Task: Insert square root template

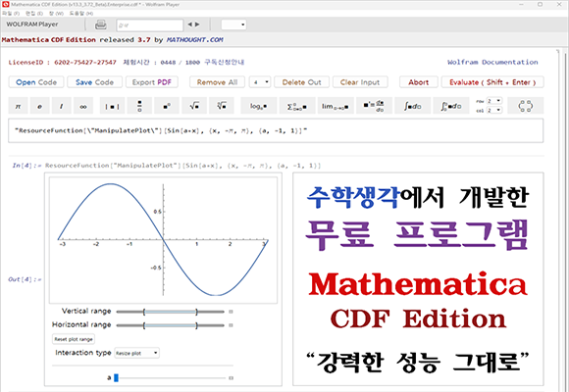Action: pyautogui.click(x=194, y=106)
